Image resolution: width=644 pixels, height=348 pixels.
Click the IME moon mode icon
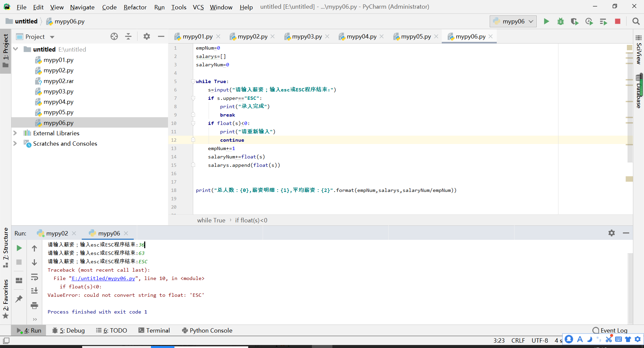click(x=590, y=339)
